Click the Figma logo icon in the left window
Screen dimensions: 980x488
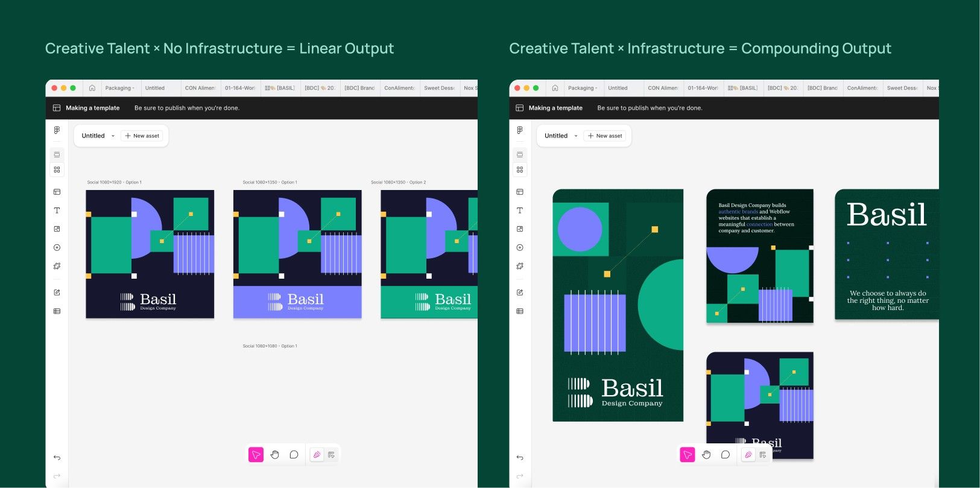click(x=57, y=130)
